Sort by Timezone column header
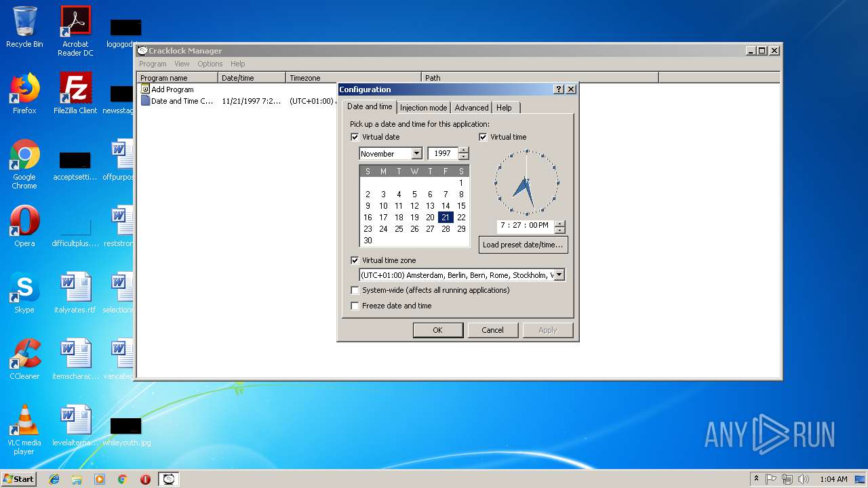 [353, 78]
